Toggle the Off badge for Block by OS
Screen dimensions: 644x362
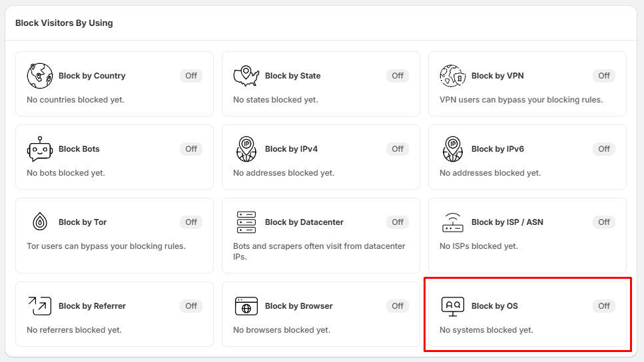point(604,306)
